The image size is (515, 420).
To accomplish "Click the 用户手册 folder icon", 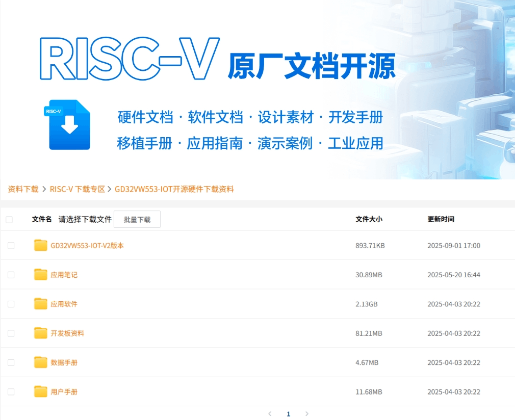I will tap(41, 391).
